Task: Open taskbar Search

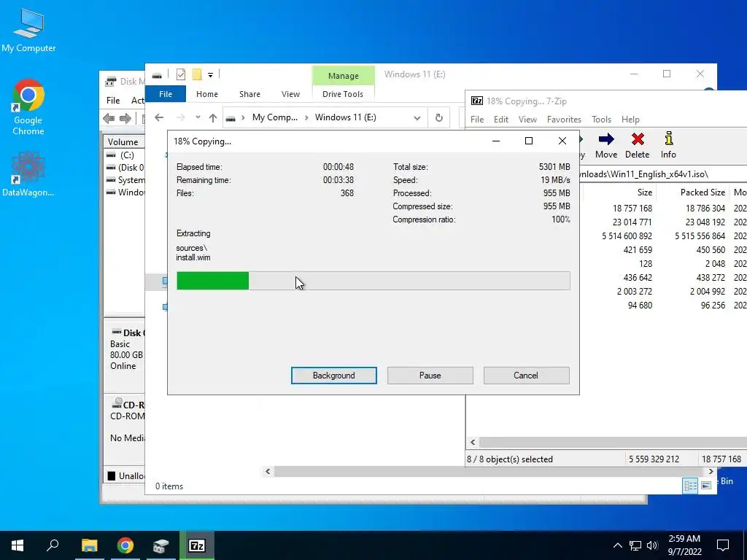Action: [x=53, y=545]
